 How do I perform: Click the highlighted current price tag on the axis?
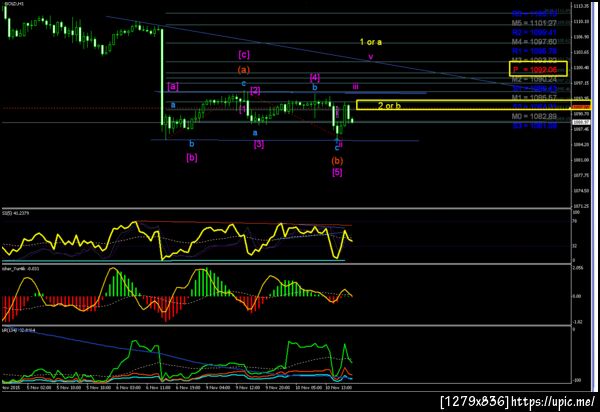pyautogui.click(x=581, y=122)
